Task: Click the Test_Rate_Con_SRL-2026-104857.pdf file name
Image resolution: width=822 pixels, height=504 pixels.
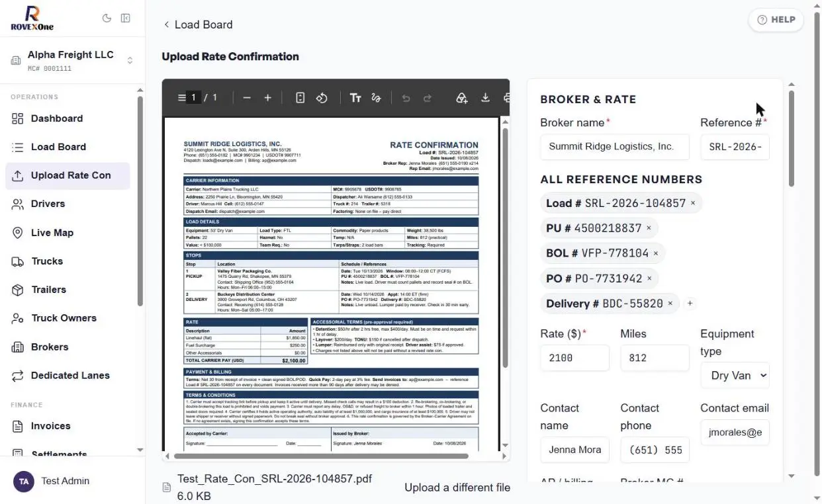Action: pos(275,479)
